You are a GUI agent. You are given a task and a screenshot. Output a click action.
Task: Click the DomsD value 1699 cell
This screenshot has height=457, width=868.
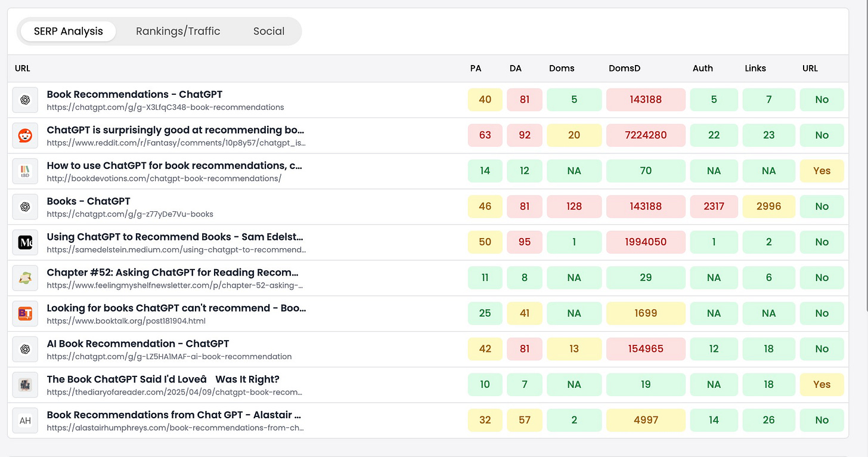pos(646,313)
